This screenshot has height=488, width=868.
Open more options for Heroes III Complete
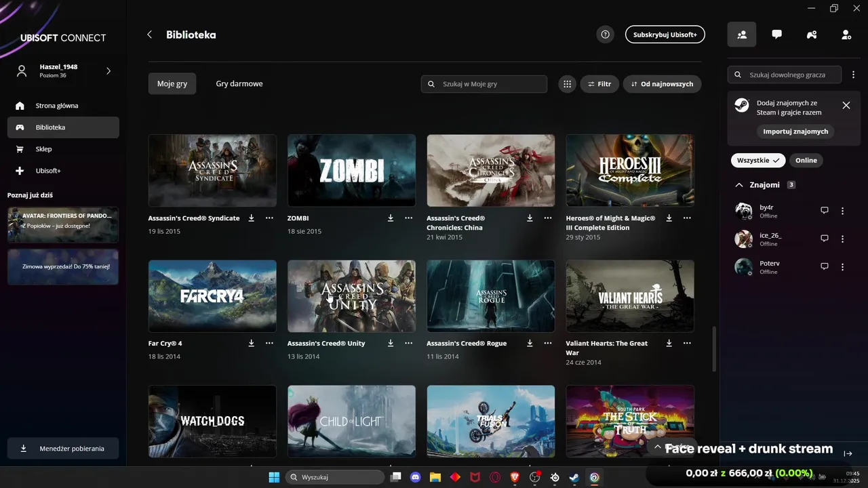pos(687,218)
